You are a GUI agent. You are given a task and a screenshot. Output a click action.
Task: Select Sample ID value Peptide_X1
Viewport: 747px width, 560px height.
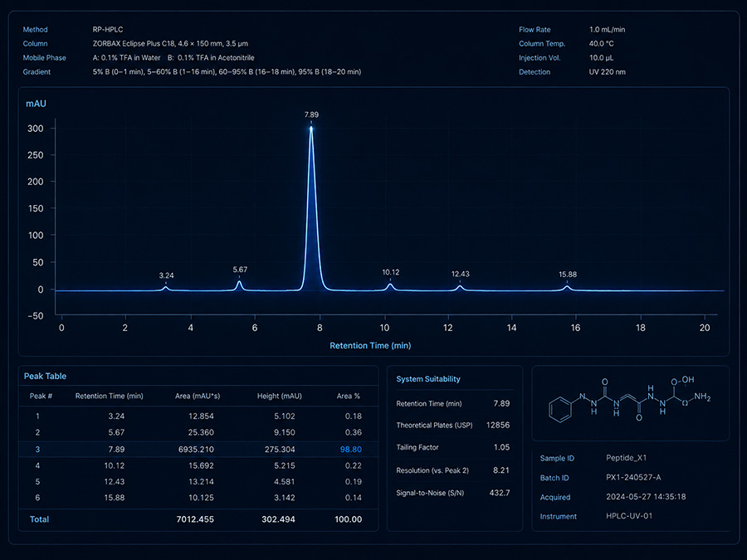(x=627, y=458)
